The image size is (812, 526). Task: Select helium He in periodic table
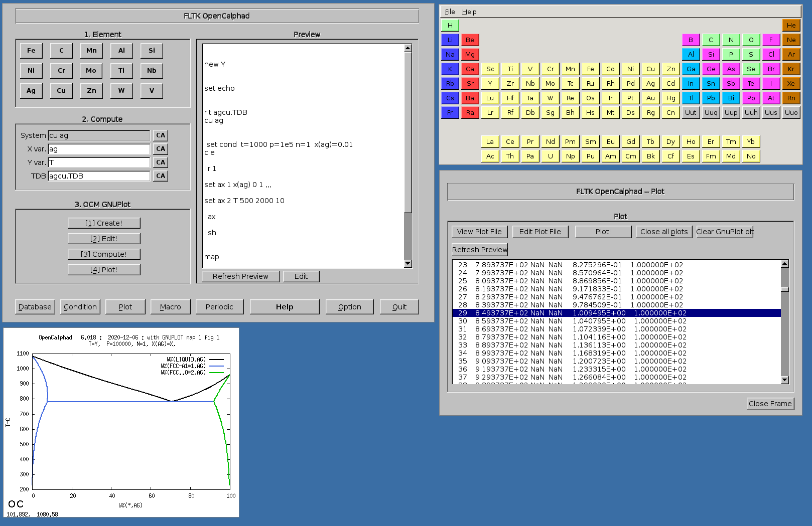pos(791,26)
